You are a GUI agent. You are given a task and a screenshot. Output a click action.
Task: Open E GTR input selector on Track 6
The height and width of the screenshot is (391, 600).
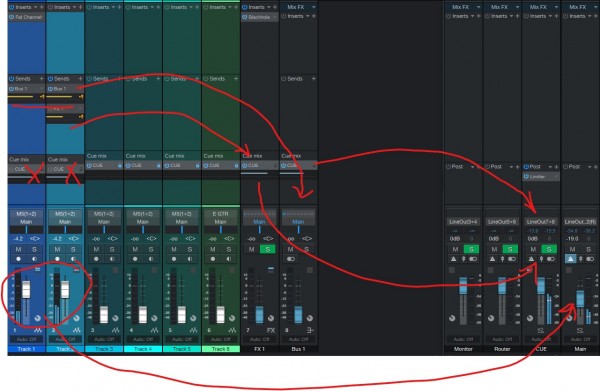point(221,214)
